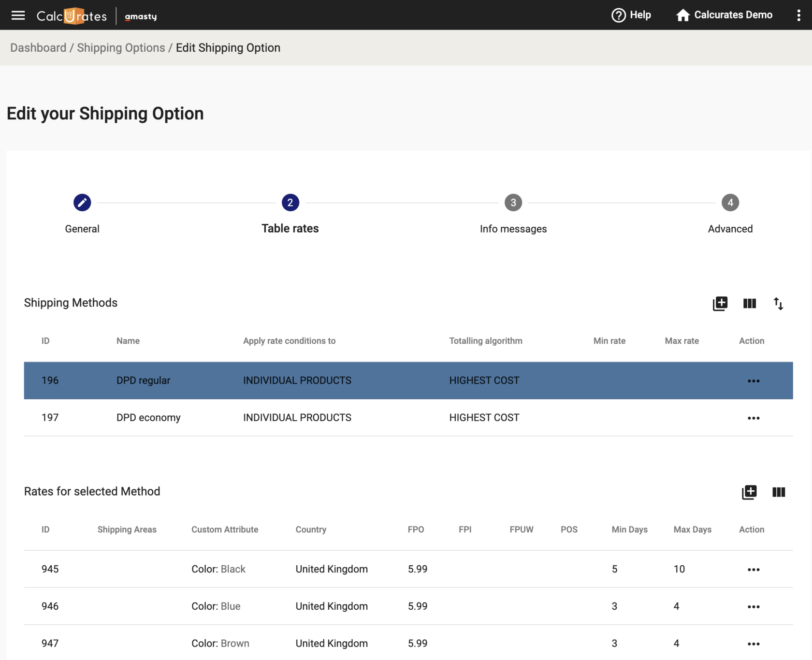Image resolution: width=812 pixels, height=660 pixels.
Task: Add a new shipping method with the plus icon
Action: (720, 304)
